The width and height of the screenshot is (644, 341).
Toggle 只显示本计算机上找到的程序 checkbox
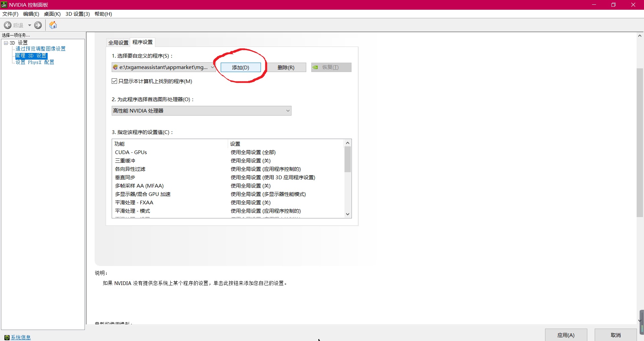pyautogui.click(x=114, y=81)
